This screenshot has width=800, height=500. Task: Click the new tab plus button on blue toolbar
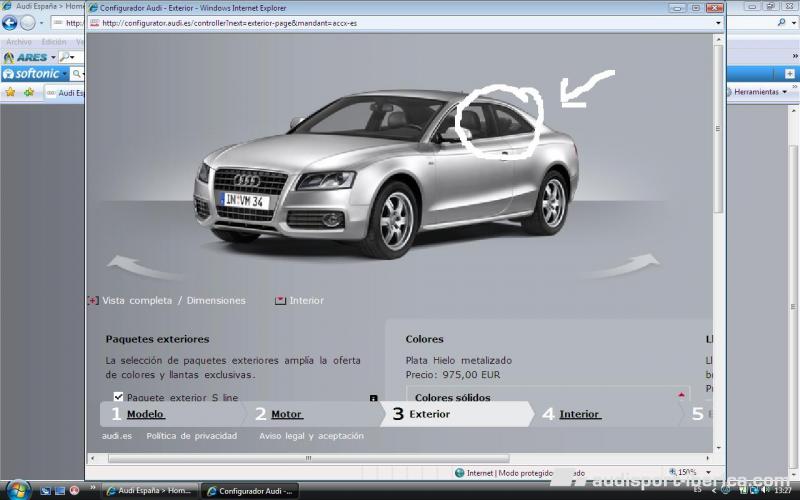[x=789, y=74]
